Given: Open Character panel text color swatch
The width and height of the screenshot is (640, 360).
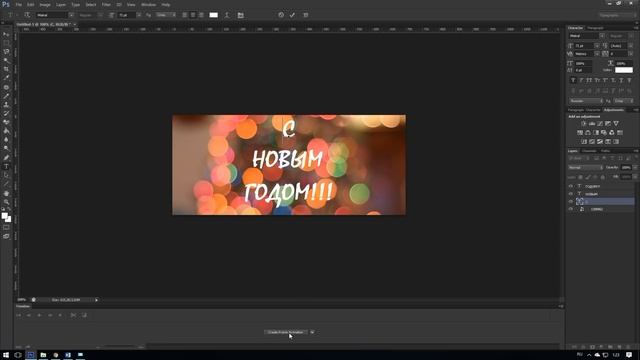Looking at the screenshot, I should point(624,70).
